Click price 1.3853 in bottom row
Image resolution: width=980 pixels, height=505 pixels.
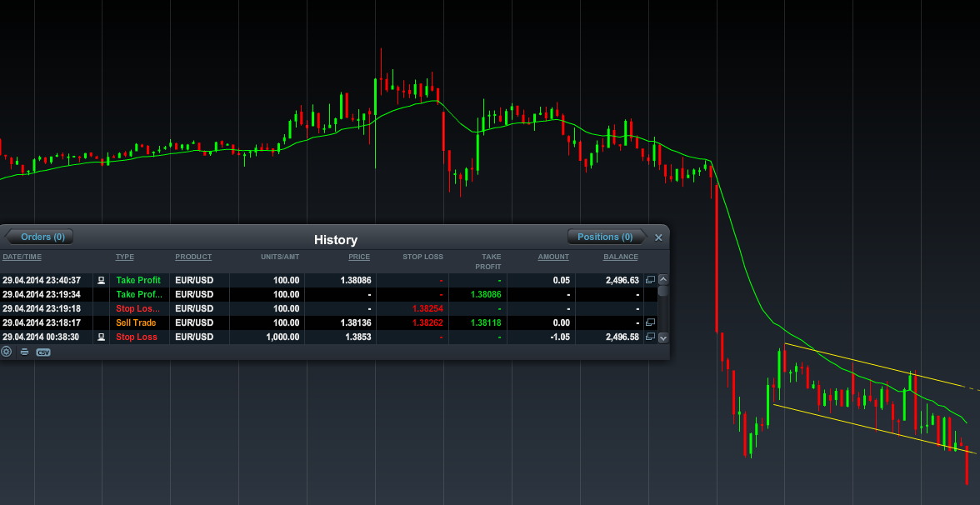click(358, 337)
